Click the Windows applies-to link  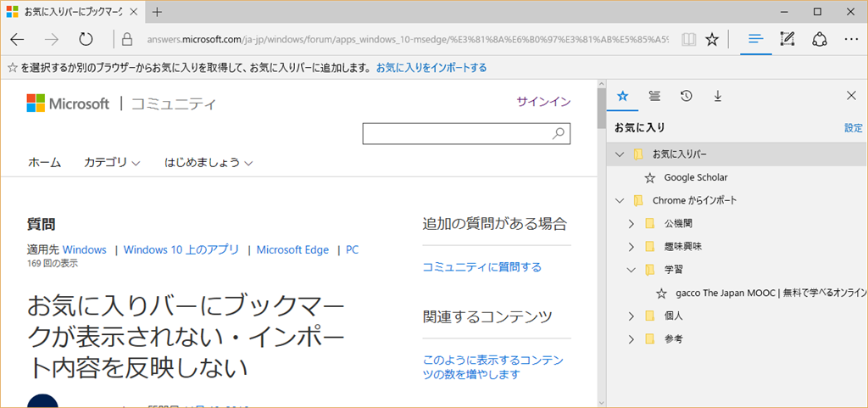point(84,249)
